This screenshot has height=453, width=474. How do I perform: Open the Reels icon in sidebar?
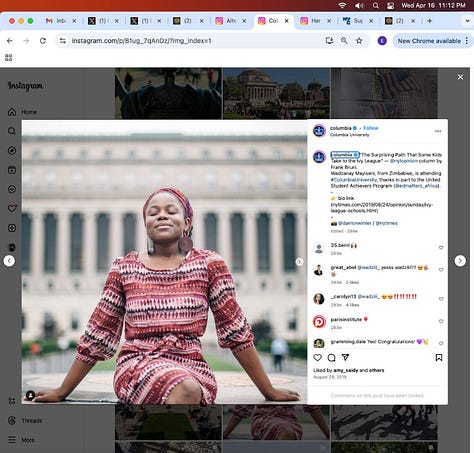(x=12, y=170)
